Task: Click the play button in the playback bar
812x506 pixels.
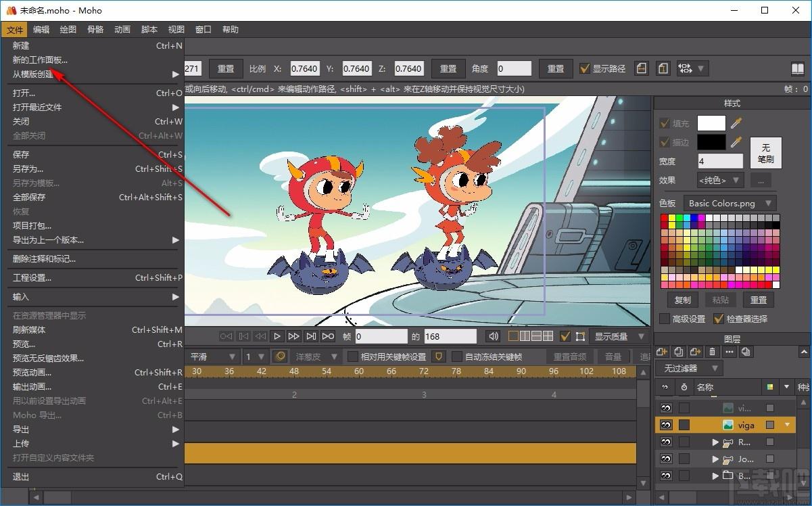Action: tap(277, 336)
